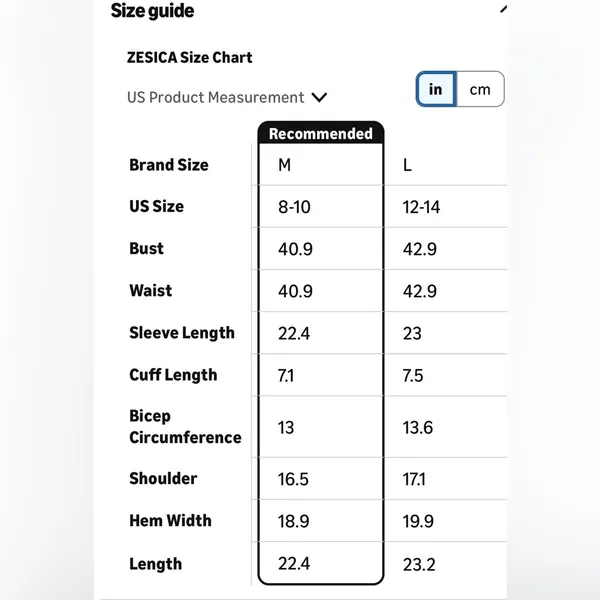Switch measurement units to cm
Image resolution: width=600 pixels, height=600 pixels.
[480, 89]
